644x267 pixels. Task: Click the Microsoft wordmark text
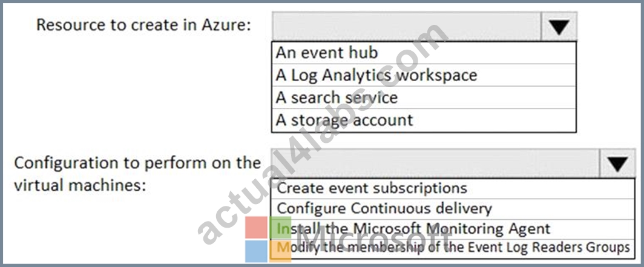point(374,240)
